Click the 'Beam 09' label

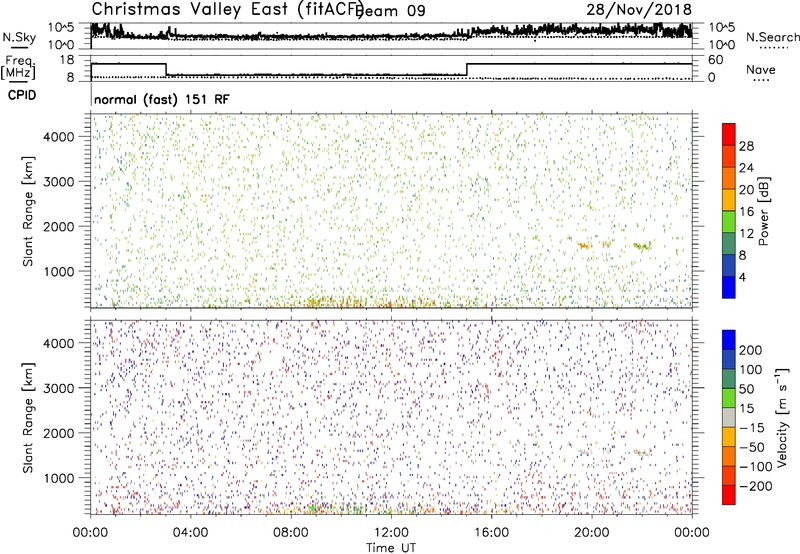(390, 11)
